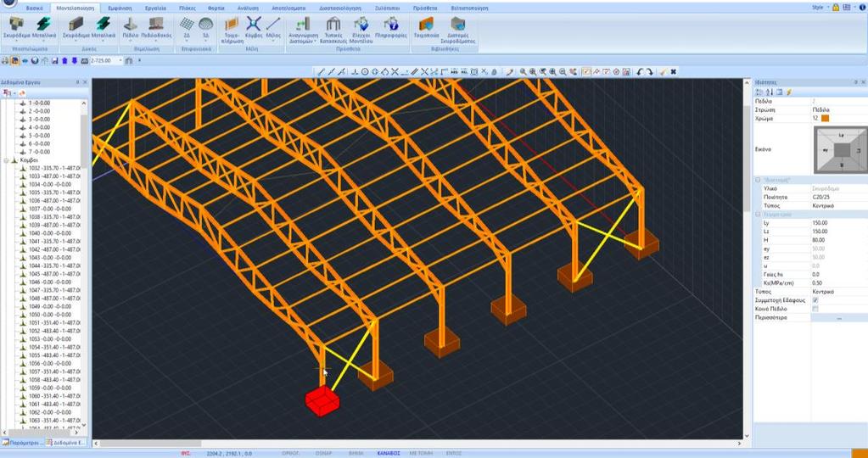Toggle Συμμετοχή Εδάφους checkbox

(x=815, y=299)
